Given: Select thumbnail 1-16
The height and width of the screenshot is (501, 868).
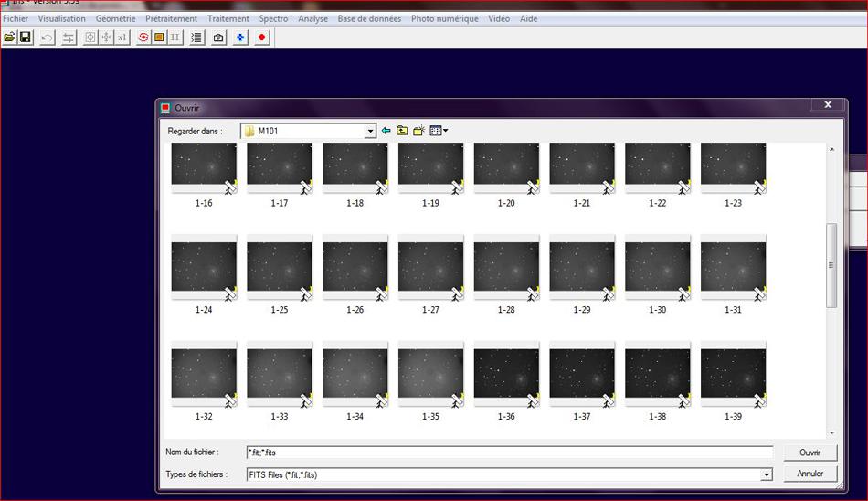Looking at the screenshot, I should tap(204, 168).
